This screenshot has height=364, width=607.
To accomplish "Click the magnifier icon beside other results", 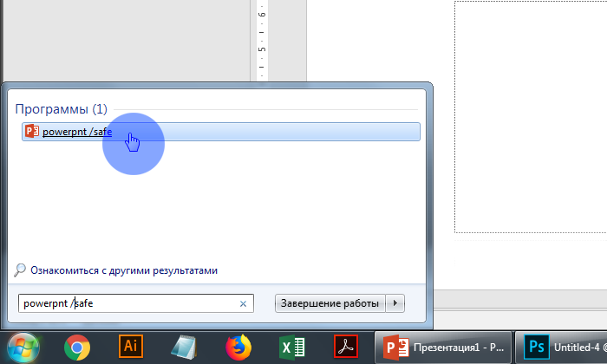I will [20, 270].
